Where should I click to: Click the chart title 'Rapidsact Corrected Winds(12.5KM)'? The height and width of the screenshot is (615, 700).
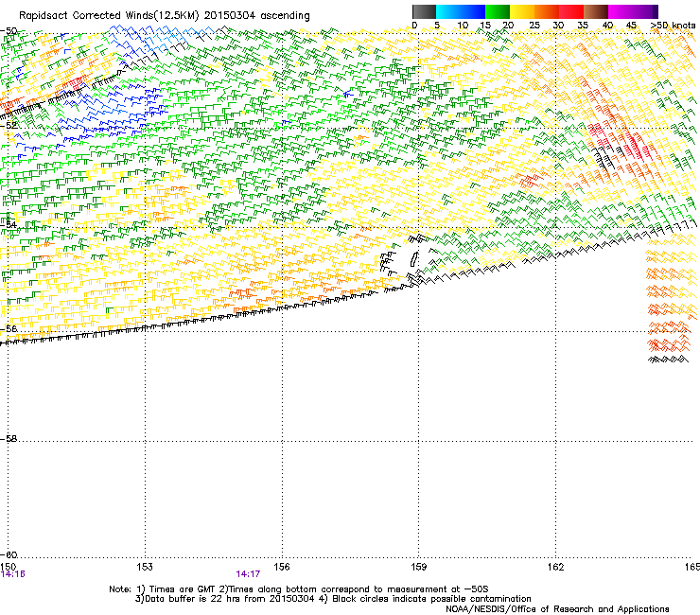(x=109, y=16)
